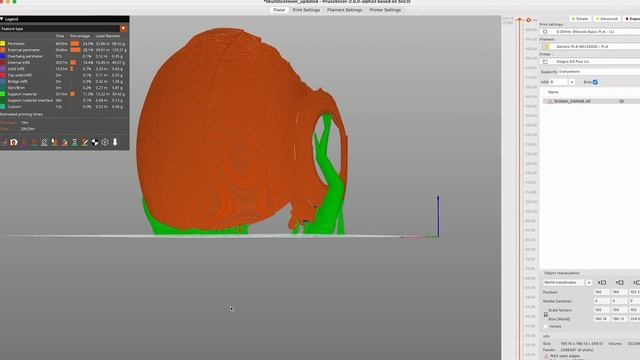Toggle travel moves icon in legend toolbar
The height and width of the screenshot is (360, 640).
4,142
